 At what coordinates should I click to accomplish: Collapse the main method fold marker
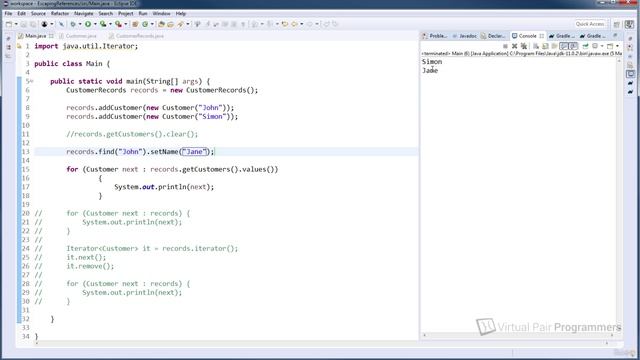click(x=32, y=81)
